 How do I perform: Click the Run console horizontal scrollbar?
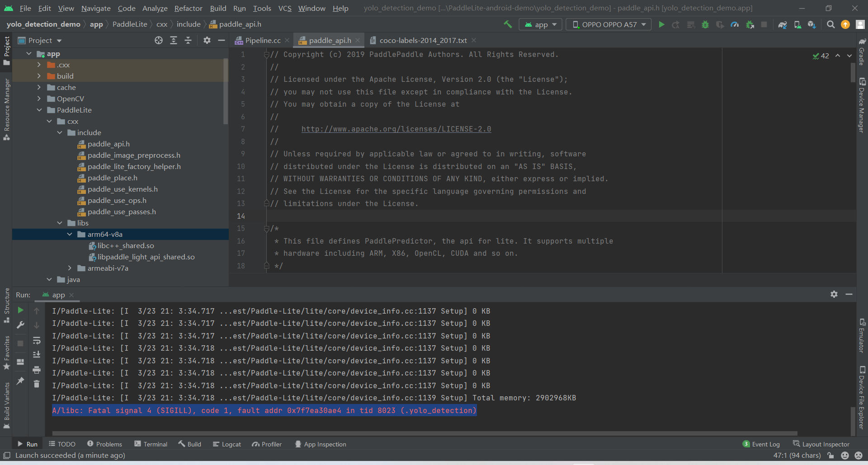(x=424, y=433)
